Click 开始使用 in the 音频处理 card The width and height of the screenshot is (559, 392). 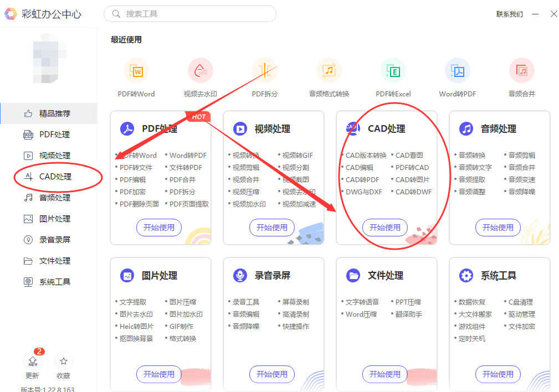pyautogui.click(x=498, y=228)
